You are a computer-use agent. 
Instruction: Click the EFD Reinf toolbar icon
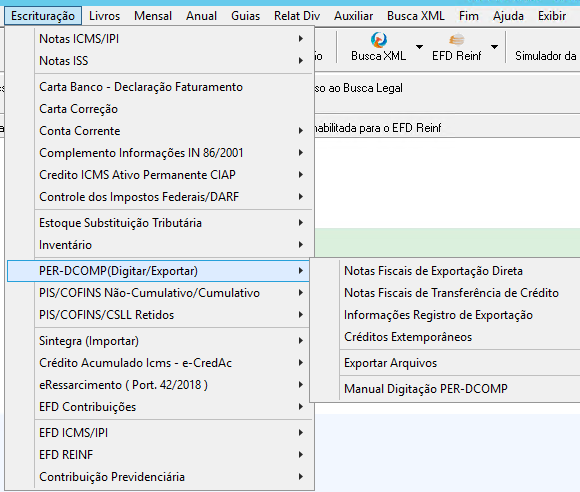[x=456, y=40]
